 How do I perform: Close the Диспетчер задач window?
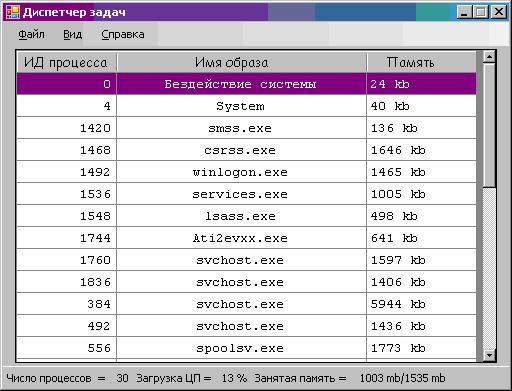[499, 12]
